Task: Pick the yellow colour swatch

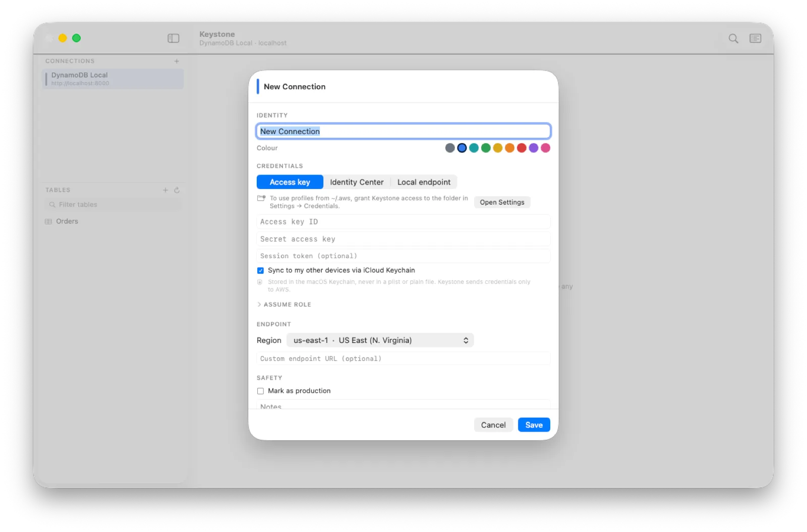Action: pos(498,148)
